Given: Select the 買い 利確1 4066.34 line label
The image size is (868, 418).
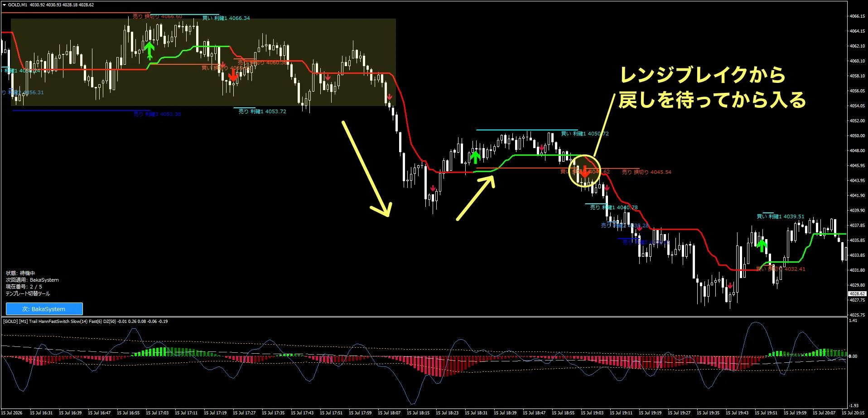Looking at the screenshot, I should click(x=226, y=18).
